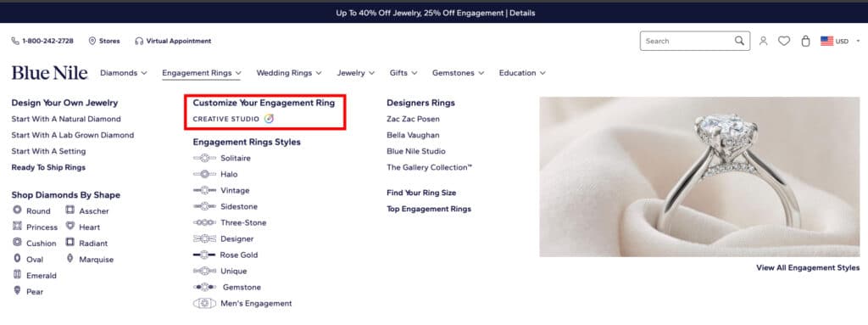The image size is (868, 325).
Task: Select Start With A Setting
Action: point(48,151)
